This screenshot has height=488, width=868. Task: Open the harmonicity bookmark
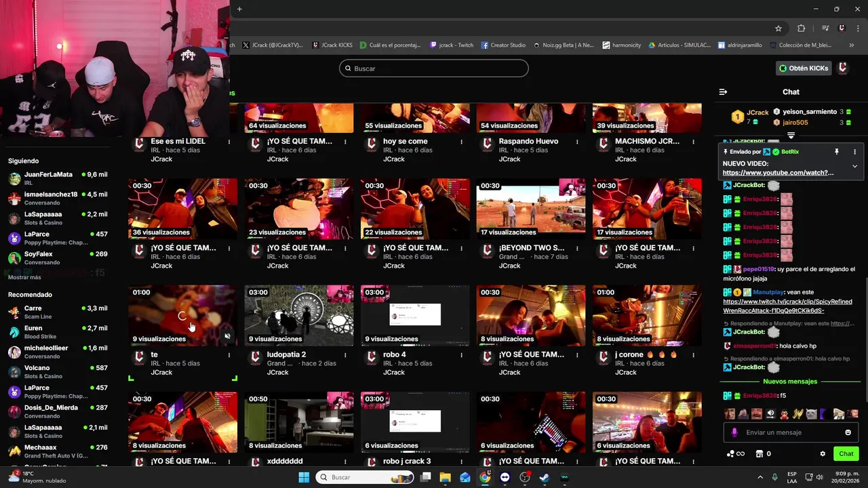coord(622,45)
